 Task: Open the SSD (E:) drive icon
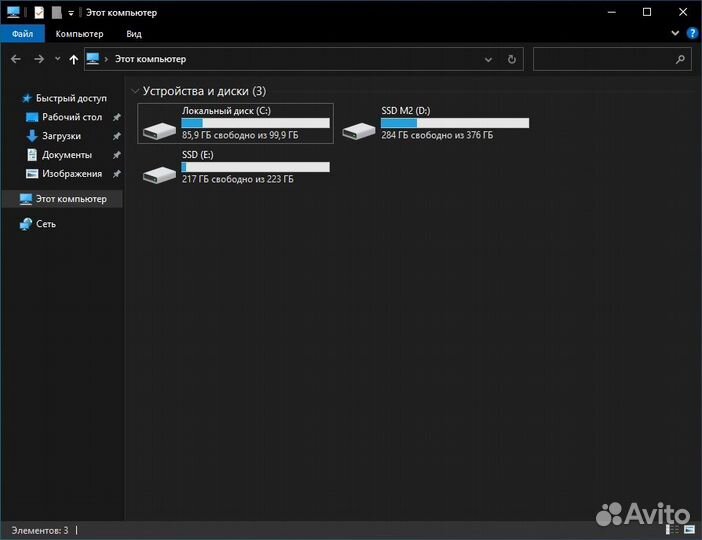coord(159,173)
